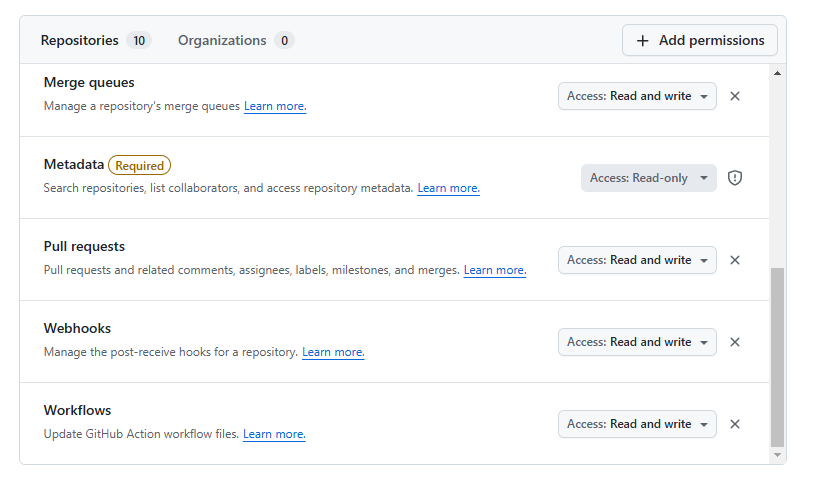Screen dimensions: 829x482
Task: Click the Add permissions button
Action: pos(699,40)
